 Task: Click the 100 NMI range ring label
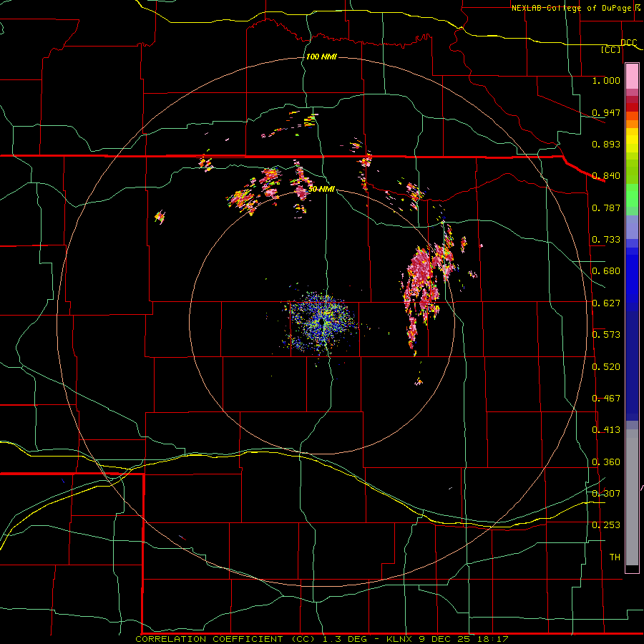[x=321, y=57]
